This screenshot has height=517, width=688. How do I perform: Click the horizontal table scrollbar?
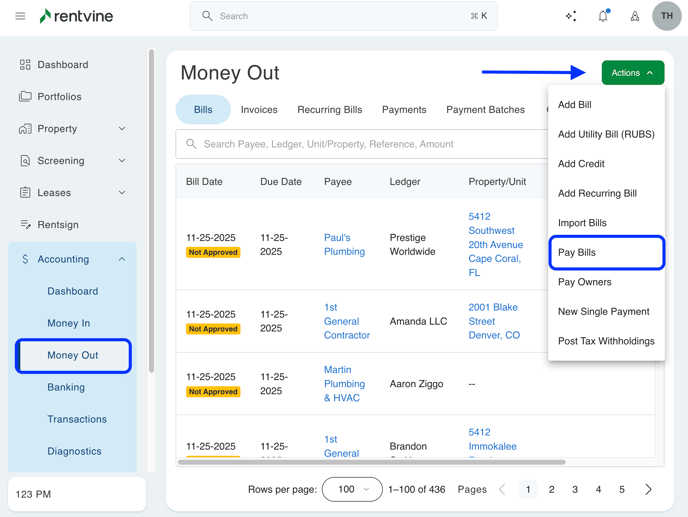click(371, 462)
